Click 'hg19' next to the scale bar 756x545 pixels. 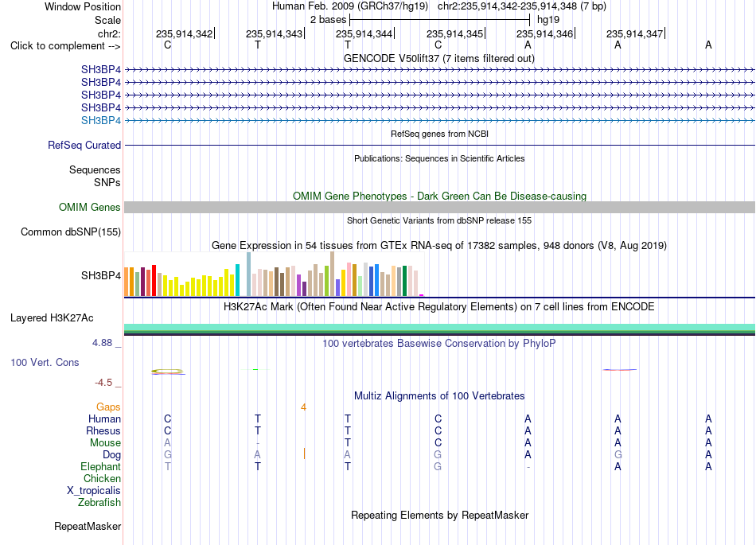pos(548,20)
